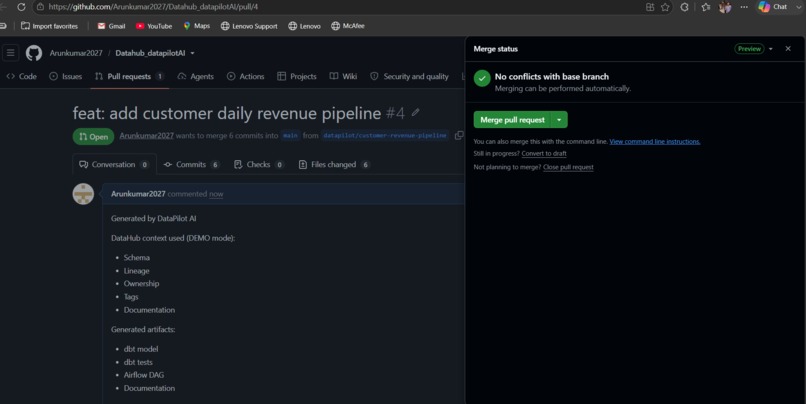
Task: Click the site info lock icon in address bar
Action: point(40,7)
